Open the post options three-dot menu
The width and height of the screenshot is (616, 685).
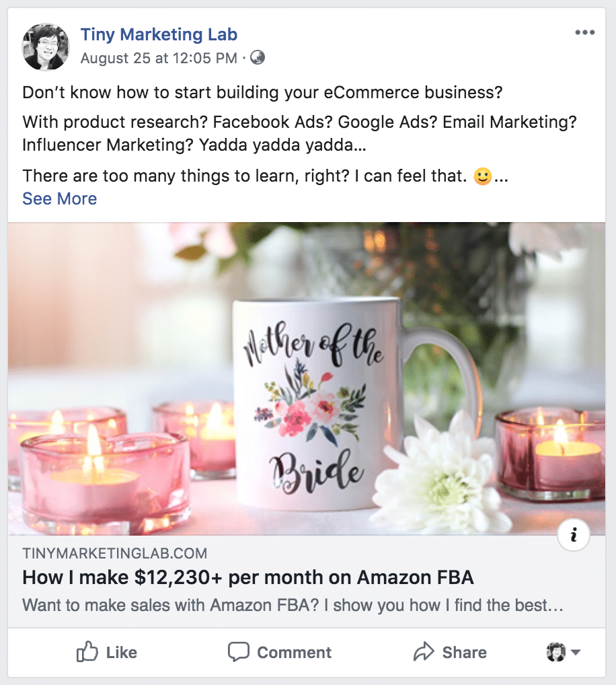585,32
